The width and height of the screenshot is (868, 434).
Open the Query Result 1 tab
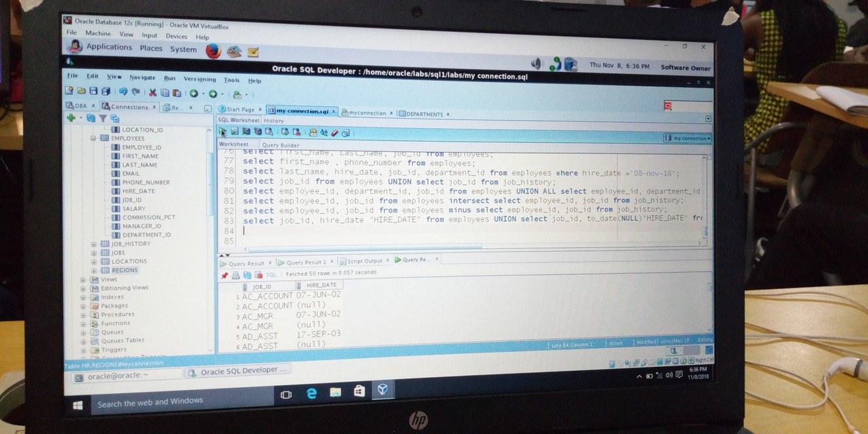point(306,262)
